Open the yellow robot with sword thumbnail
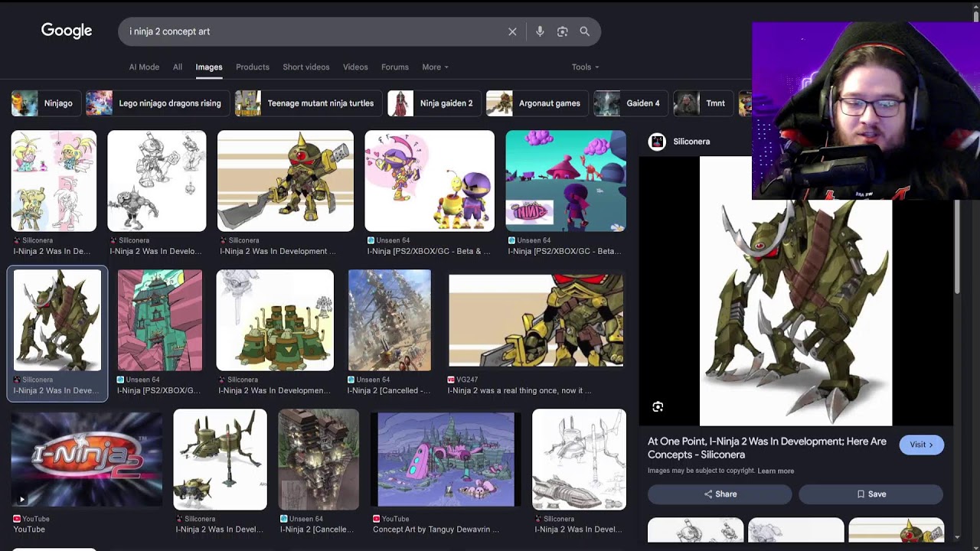 286,181
